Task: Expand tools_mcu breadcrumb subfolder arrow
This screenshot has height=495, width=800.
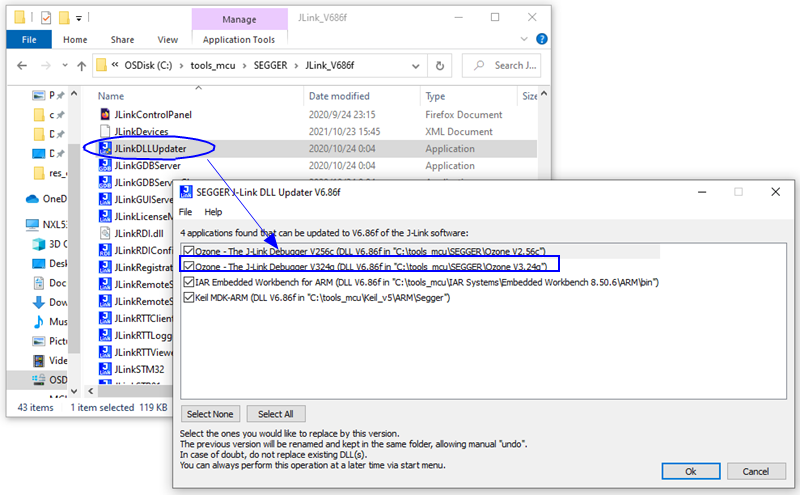Action: (244, 66)
